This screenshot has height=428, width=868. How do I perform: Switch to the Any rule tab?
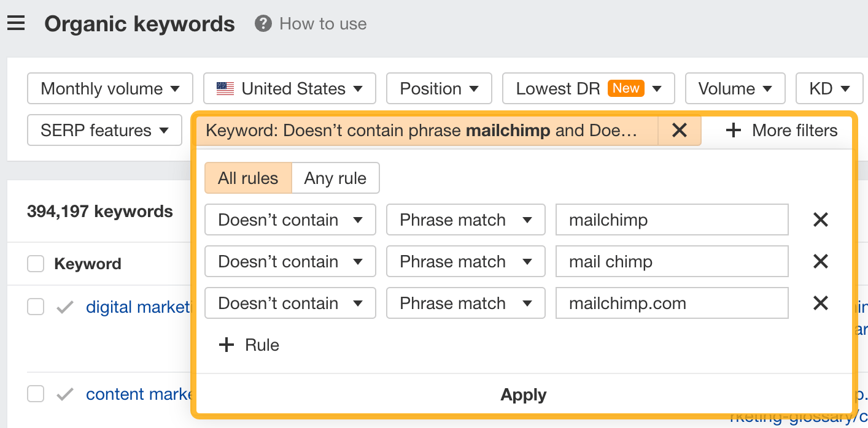pos(335,178)
